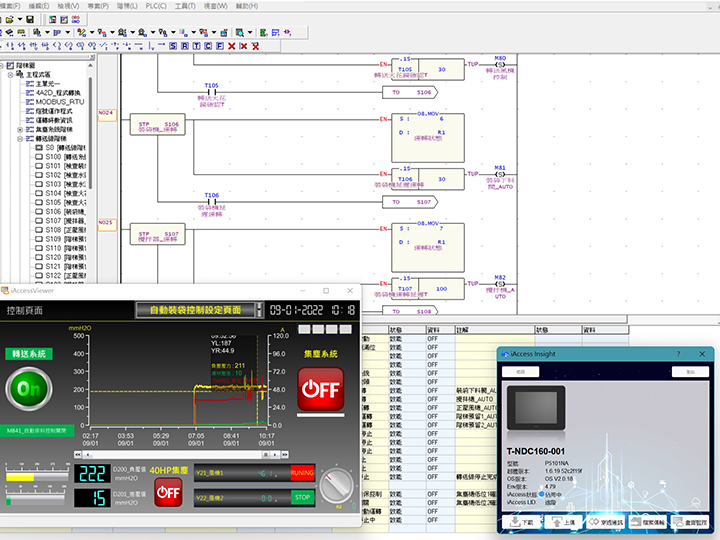Click the T (timer) ladder icon
The width and height of the screenshot is (720, 540).
(x=197, y=46)
